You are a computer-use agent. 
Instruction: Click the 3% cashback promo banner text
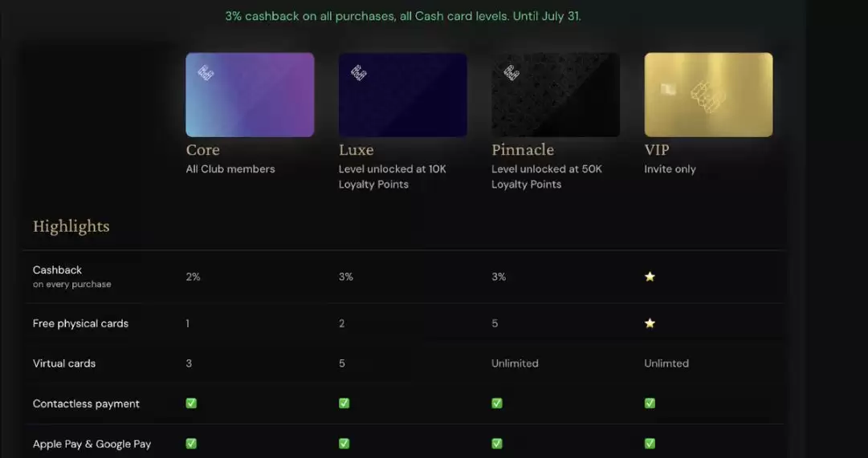coord(403,16)
